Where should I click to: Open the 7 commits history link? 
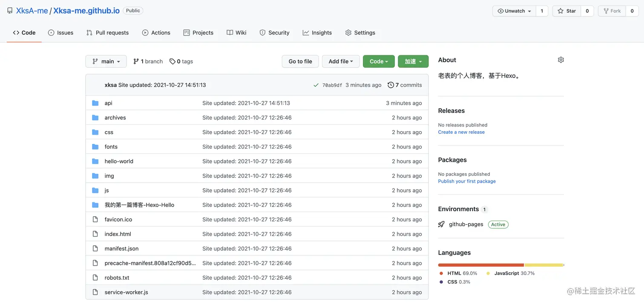tap(405, 85)
